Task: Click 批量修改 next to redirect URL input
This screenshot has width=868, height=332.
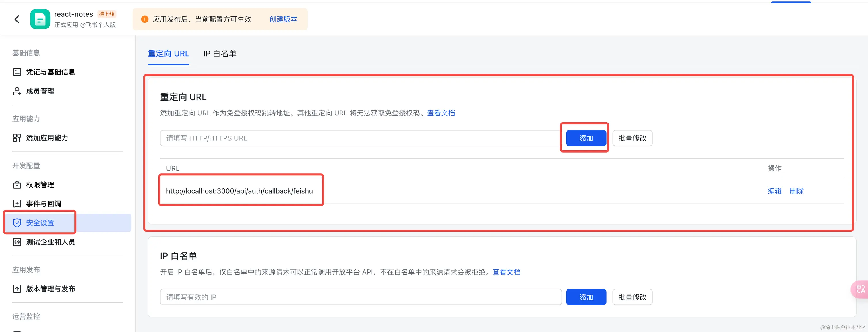Action: click(632, 138)
